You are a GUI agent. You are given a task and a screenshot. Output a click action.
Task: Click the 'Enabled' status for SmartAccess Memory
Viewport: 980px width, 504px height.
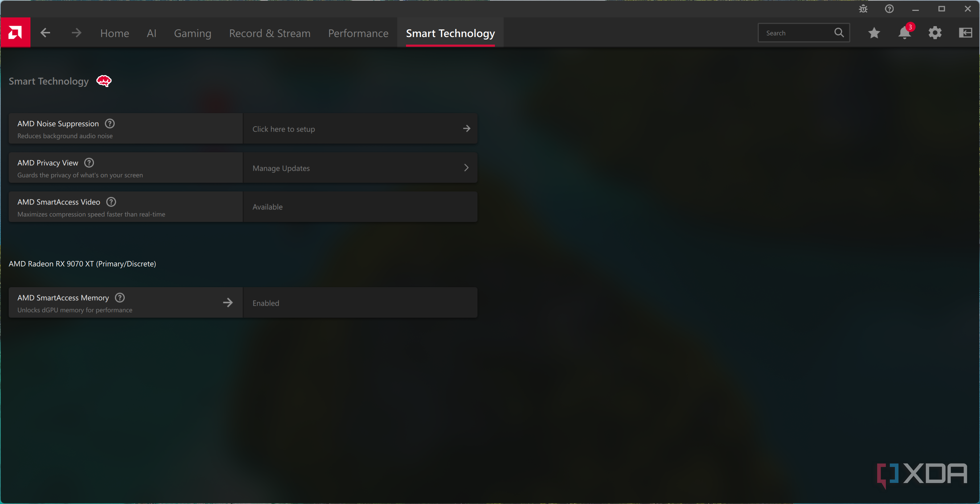[266, 303]
